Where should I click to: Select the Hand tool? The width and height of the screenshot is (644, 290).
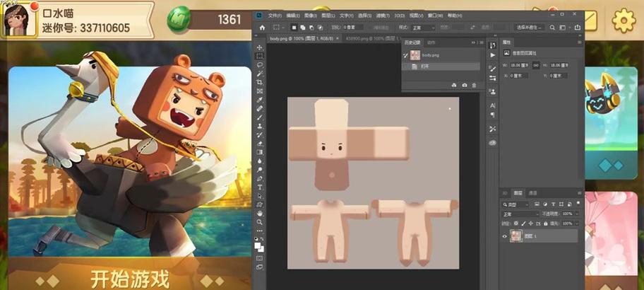(260, 213)
